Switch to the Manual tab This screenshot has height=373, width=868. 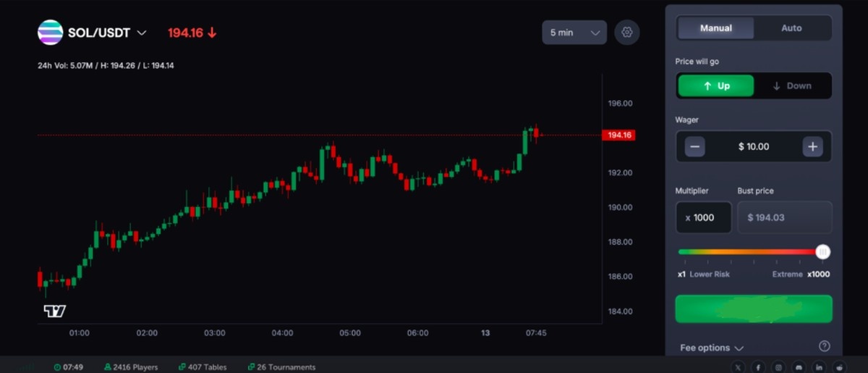(716, 28)
